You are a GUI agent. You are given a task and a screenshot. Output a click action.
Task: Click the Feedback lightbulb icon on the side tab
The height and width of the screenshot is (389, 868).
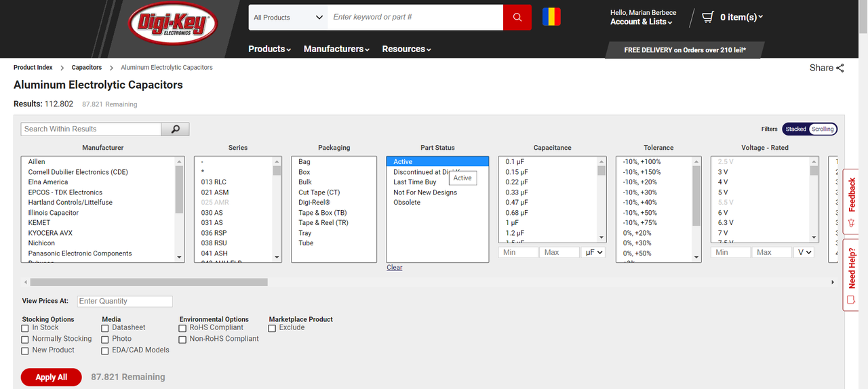tap(852, 222)
